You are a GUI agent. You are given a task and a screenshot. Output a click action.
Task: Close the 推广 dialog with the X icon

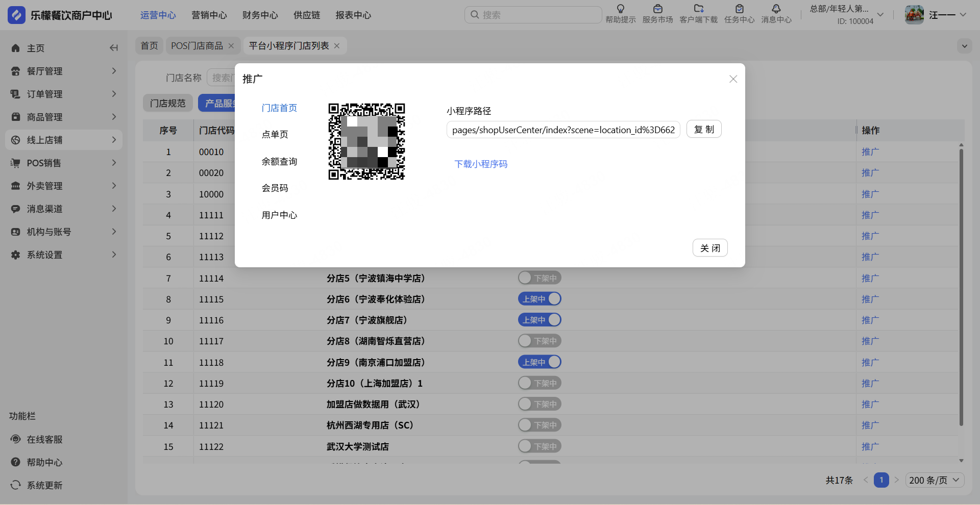point(733,79)
